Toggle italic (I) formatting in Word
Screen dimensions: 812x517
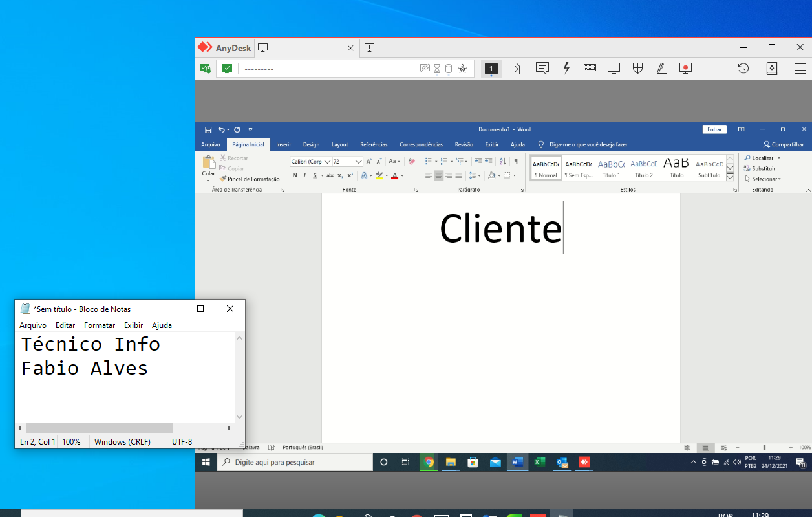pos(304,175)
